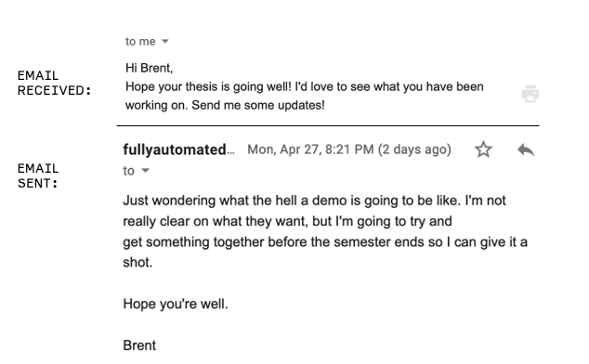Click the 'Hope you're well.' line
Screen dimensions: 589x364
click(x=176, y=304)
